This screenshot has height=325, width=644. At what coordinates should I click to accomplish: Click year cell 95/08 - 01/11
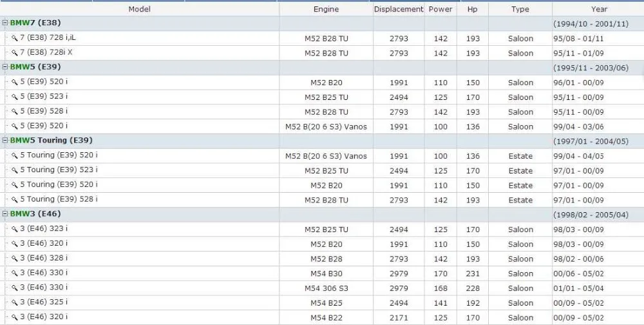coord(578,39)
